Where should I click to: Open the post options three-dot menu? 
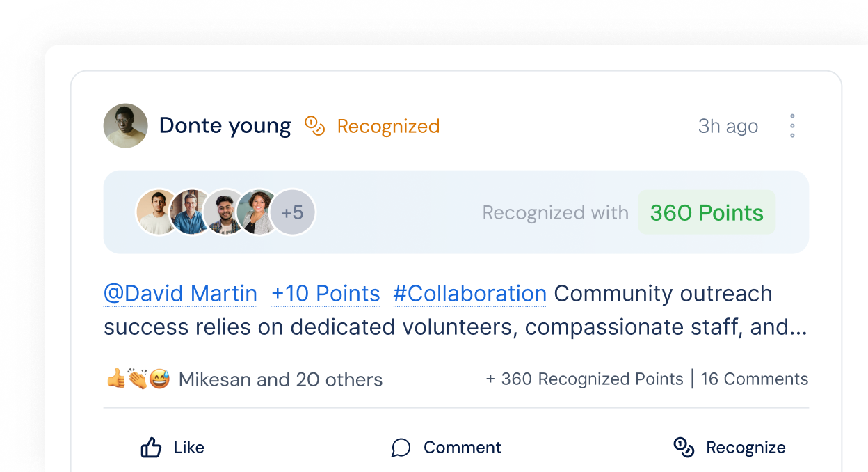click(x=792, y=126)
